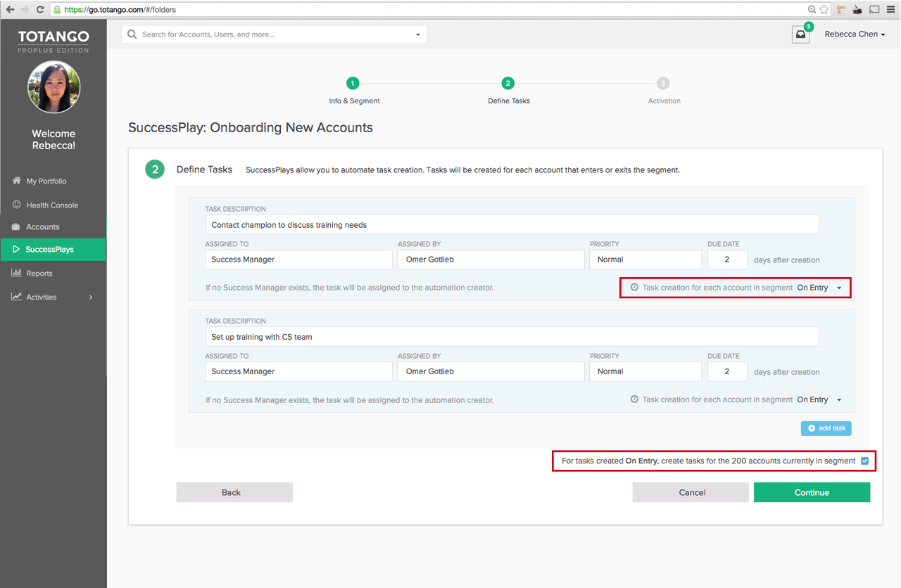Screen dimensions: 901x588
Task: Click the browser address bar URL
Action: click(x=120, y=10)
